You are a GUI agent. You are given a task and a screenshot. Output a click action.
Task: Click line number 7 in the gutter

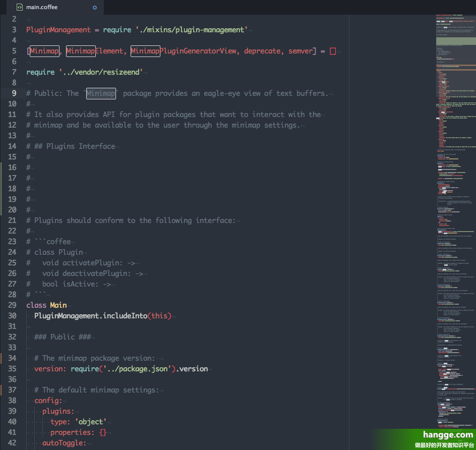[x=14, y=72]
